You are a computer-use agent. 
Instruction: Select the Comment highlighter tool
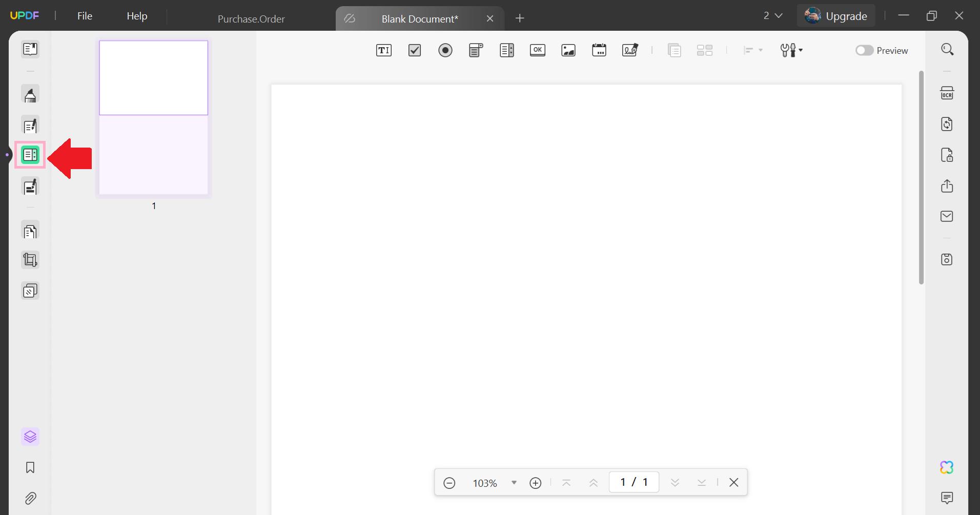point(30,95)
